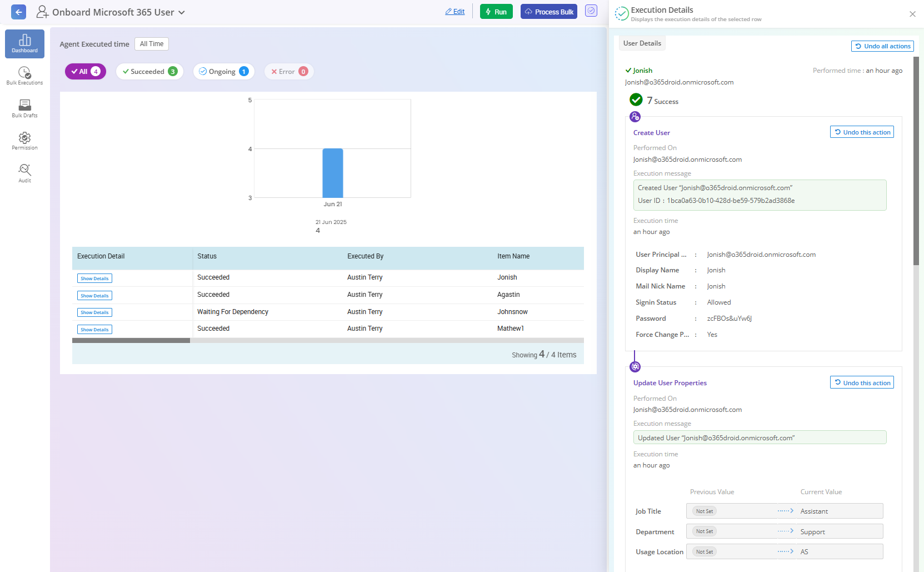Click the blue Jun 21 chart bar
The width and height of the screenshot is (924, 572).
tap(333, 173)
